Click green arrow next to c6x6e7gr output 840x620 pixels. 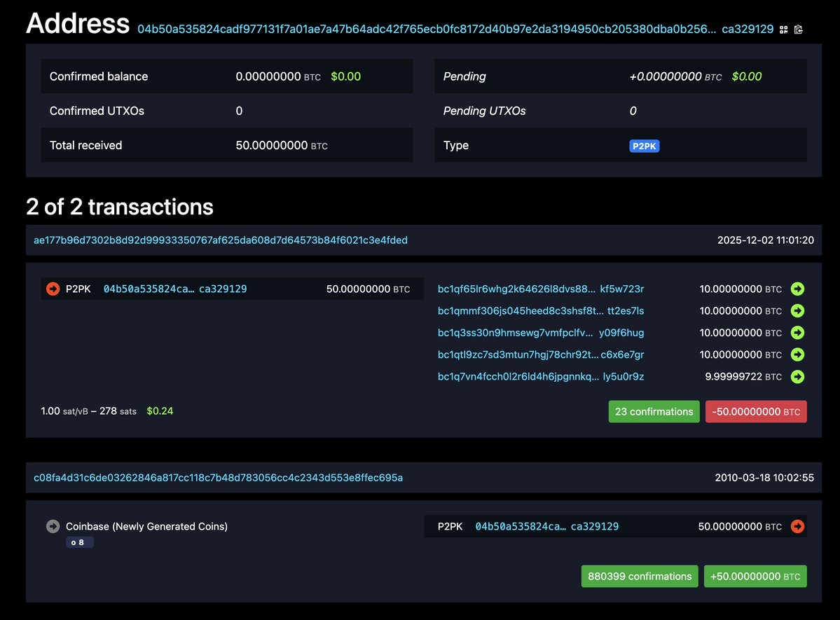click(797, 354)
